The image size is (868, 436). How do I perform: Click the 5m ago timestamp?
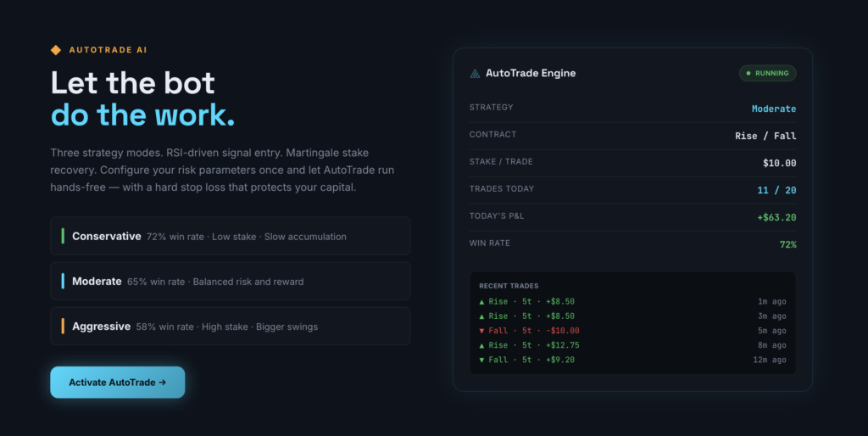771,330
